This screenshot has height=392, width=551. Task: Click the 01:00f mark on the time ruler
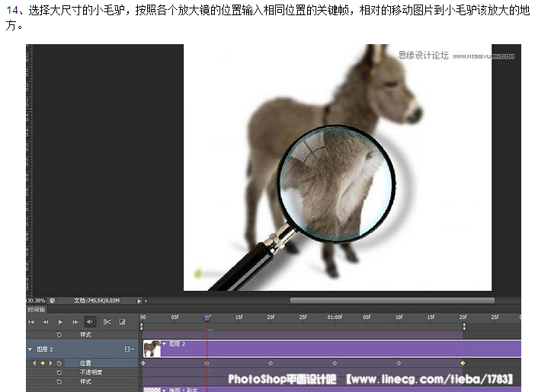click(x=335, y=317)
